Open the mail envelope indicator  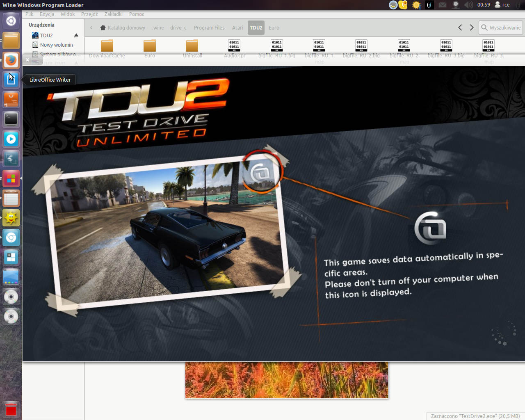point(442,5)
